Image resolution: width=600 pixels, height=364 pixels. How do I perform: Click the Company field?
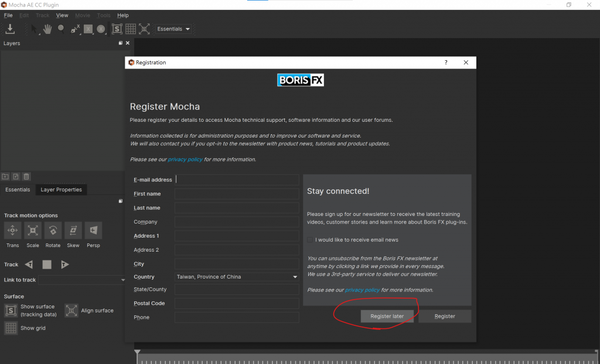click(237, 222)
